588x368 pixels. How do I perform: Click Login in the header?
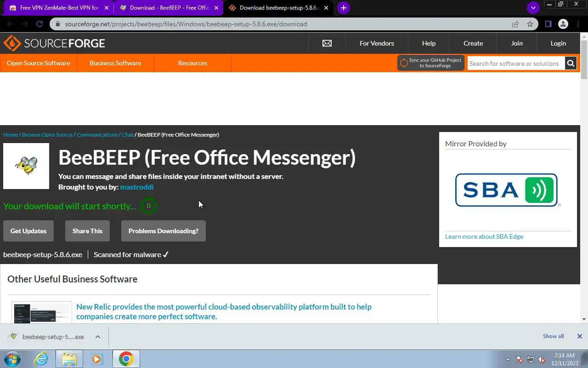coord(558,43)
